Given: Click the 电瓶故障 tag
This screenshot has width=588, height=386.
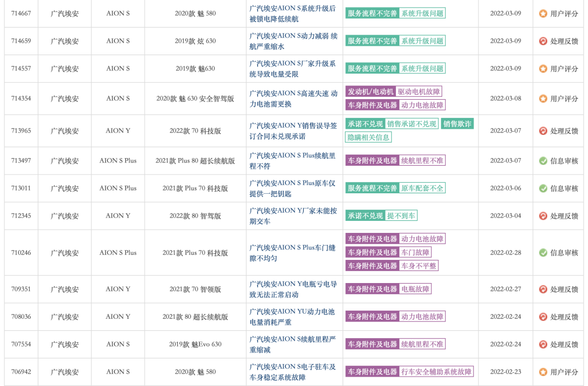Looking at the screenshot, I should pos(415,289).
